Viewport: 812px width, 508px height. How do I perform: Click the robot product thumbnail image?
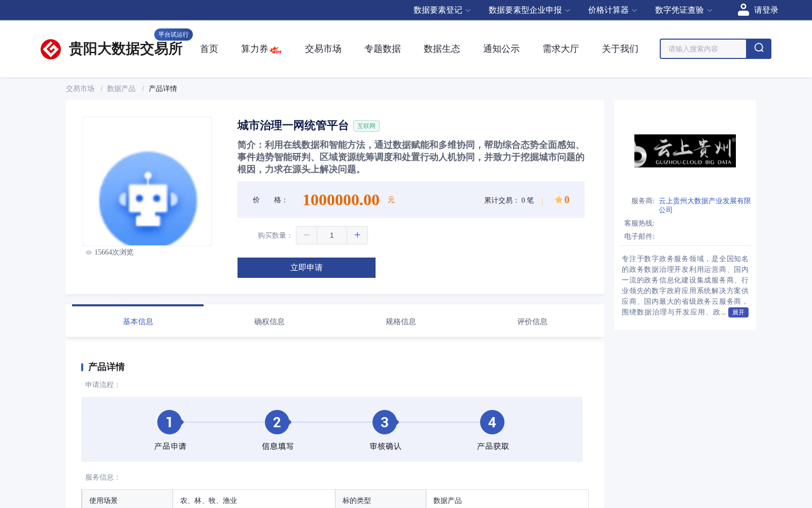[x=147, y=181]
